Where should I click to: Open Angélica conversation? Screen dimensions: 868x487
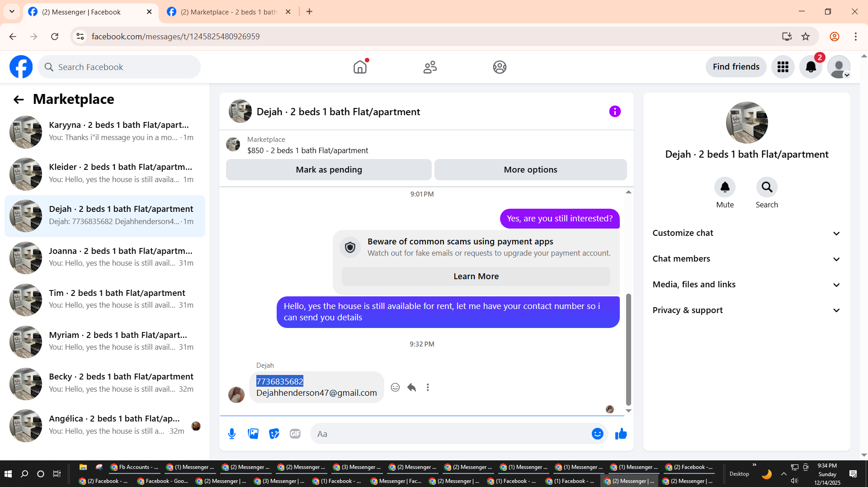pyautogui.click(x=105, y=426)
